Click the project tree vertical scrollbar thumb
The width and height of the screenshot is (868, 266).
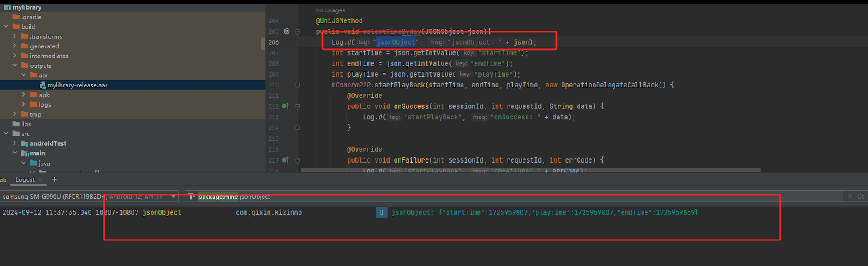coord(263,44)
